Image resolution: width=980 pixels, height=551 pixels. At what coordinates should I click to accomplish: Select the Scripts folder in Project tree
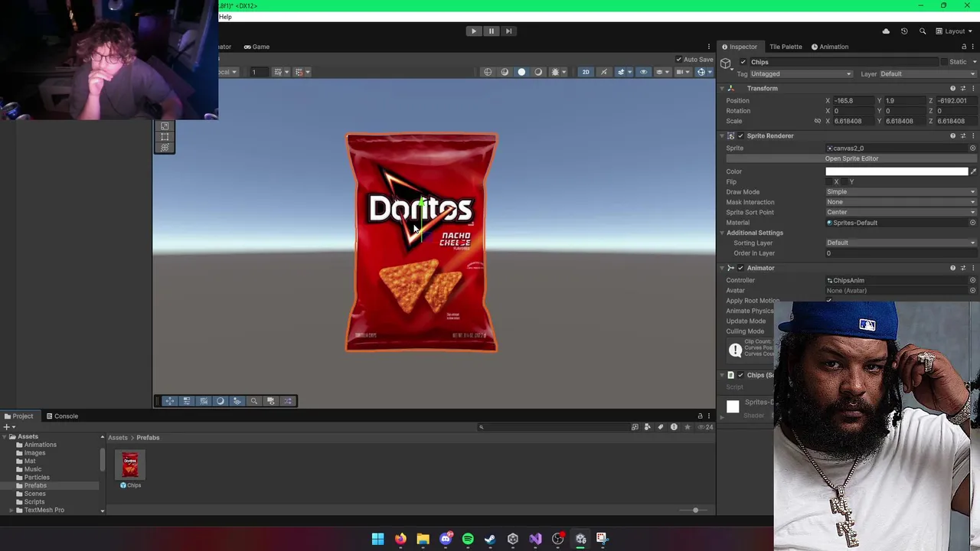[34, 502]
